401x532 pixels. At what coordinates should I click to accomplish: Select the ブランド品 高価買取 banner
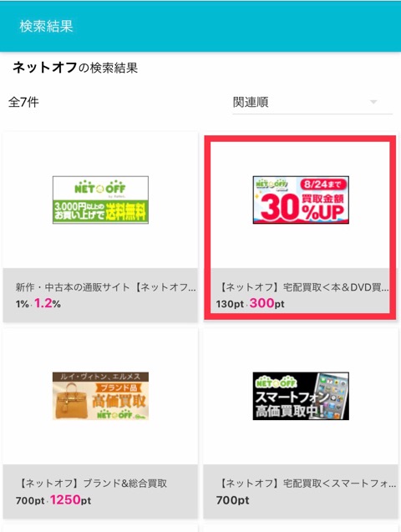point(100,396)
